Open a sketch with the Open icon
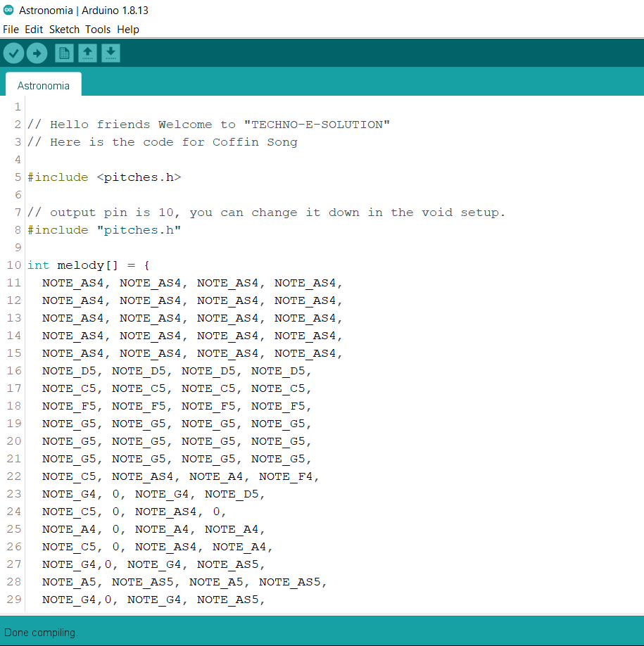644x646 pixels. coord(87,53)
